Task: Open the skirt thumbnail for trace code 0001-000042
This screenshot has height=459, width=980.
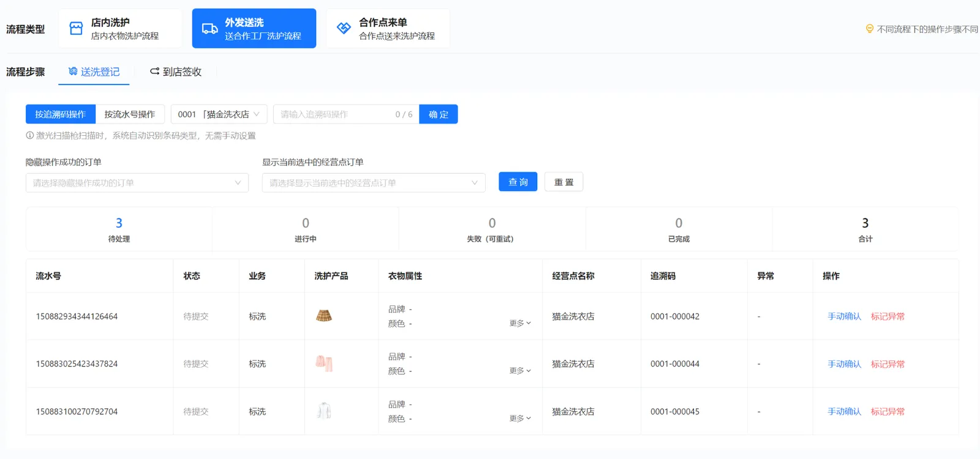Action: point(324,316)
